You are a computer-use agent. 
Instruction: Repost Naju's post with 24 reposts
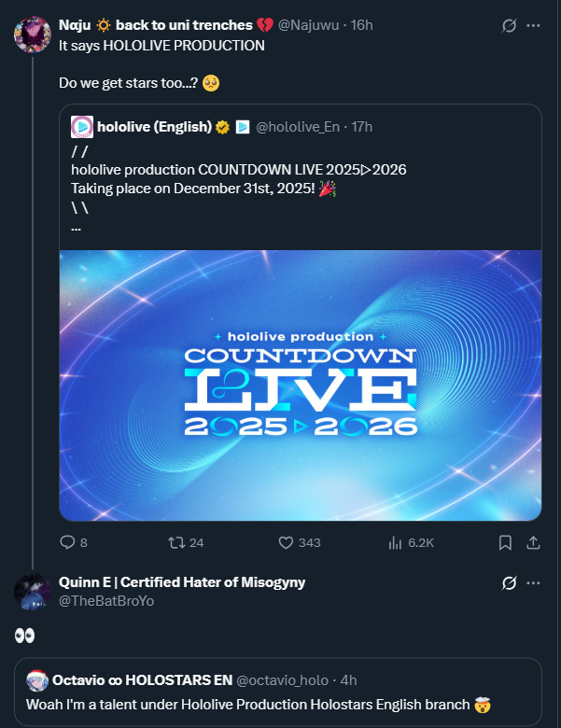pyautogui.click(x=175, y=542)
